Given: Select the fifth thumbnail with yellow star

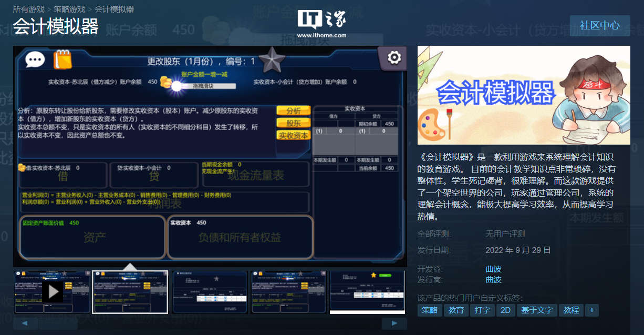Looking at the screenshot, I should pos(368,292).
